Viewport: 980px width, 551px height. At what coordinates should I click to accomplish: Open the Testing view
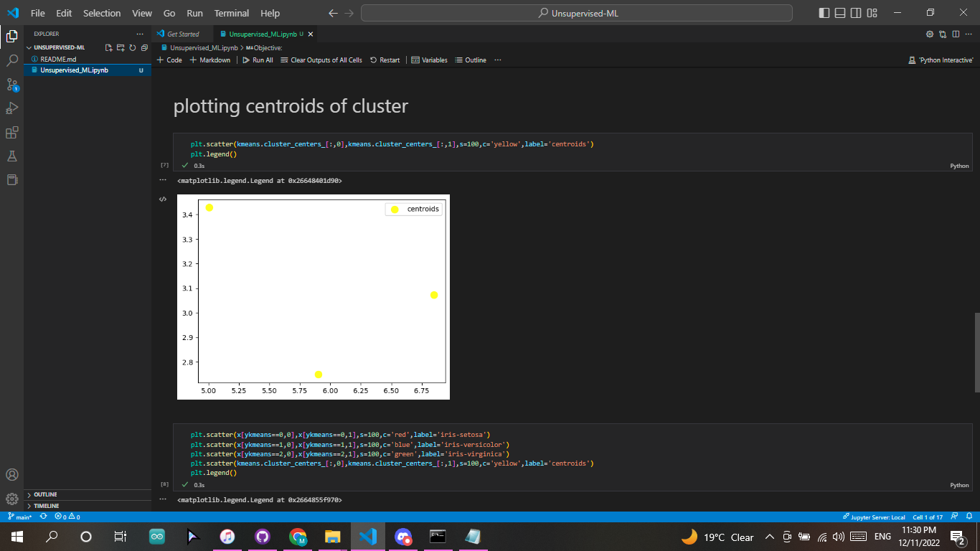coord(11,156)
